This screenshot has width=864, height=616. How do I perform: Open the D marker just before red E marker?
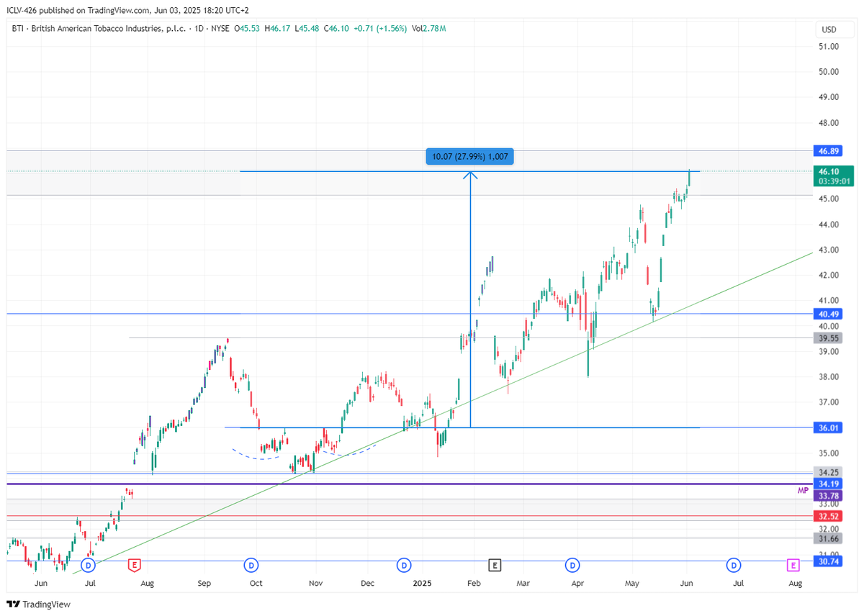point(89,565)
